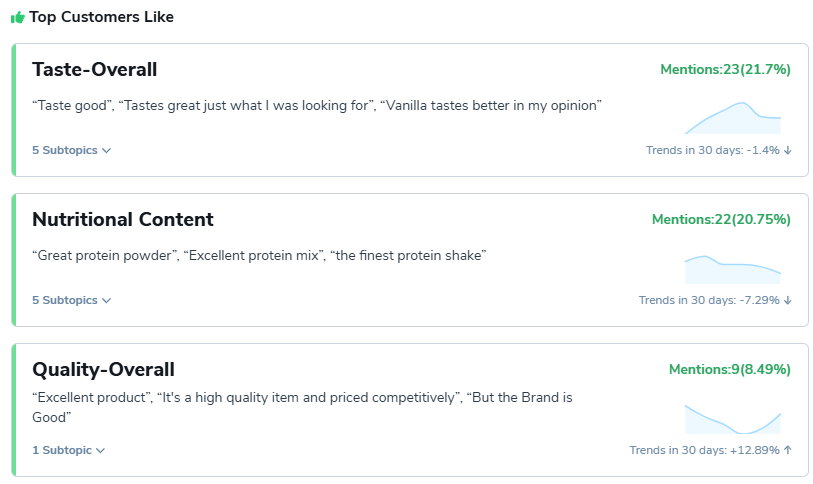813x484 pixels.
Task: Open the Taste-Overall topic title
Action: (94, 69)
